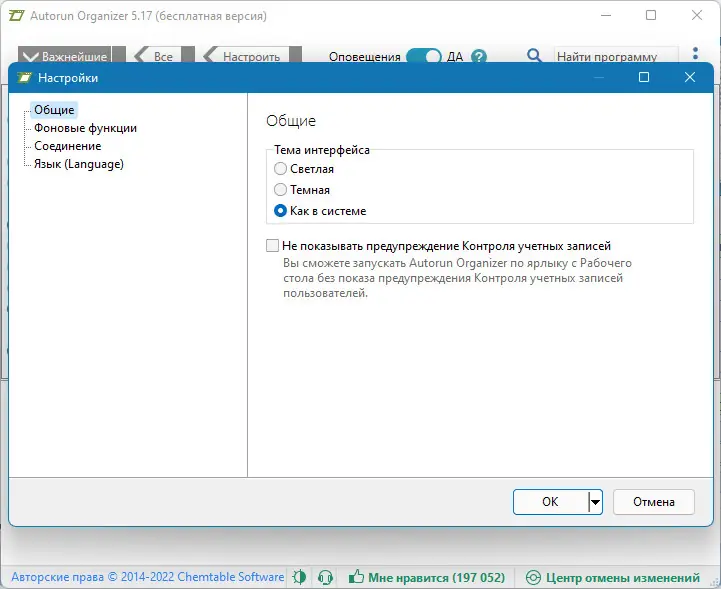This screenshot has width=721, height=589.
Task: Click the search magnifier icon
Action: pos(534,56)
